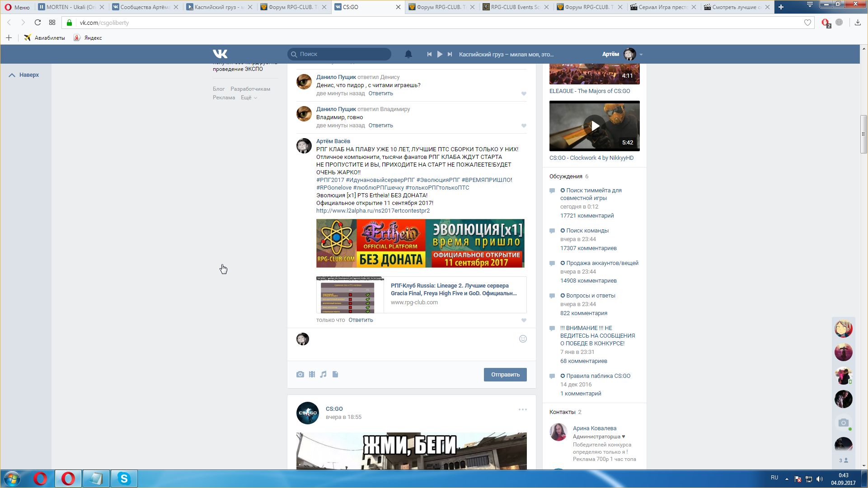Focus the VK Поиск search field
Screen dimensions: 868x488
pos(339,54)
